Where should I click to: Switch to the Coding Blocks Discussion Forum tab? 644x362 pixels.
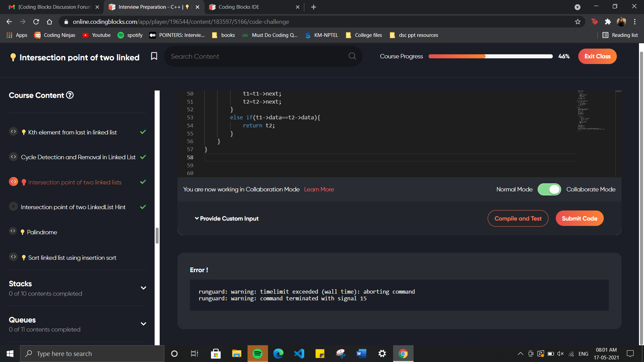[54, 7]
